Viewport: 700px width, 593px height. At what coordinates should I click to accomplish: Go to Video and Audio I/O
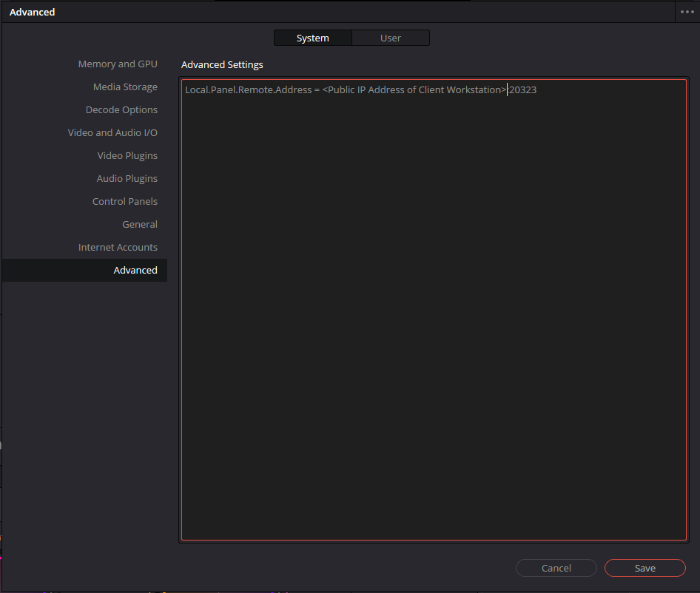112,132
